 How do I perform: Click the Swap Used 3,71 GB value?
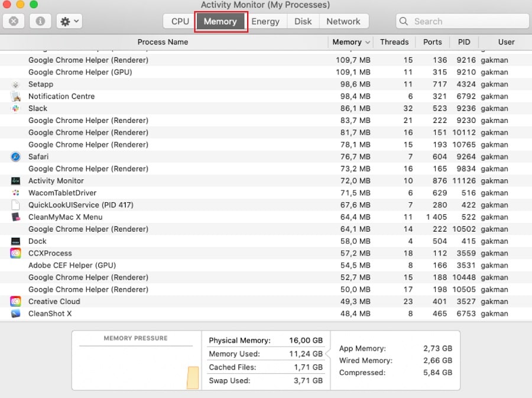[x=308, y=381]
